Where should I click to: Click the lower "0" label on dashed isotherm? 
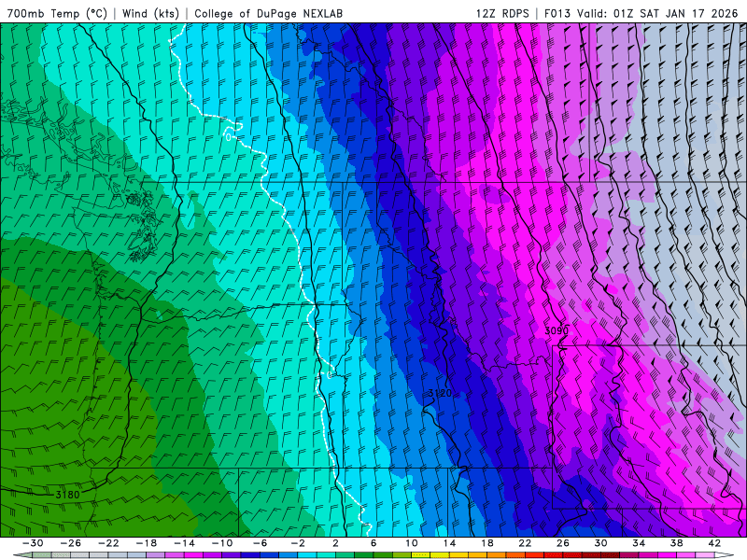coord(330,375)
